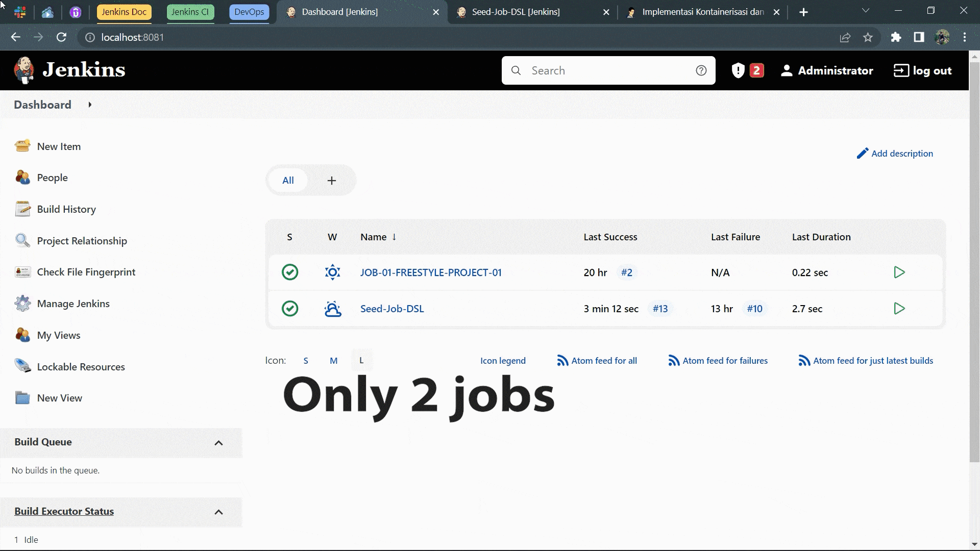
Task: Switch to Seed-Job-DSL browser tab
Action: [x=516, y=12]
